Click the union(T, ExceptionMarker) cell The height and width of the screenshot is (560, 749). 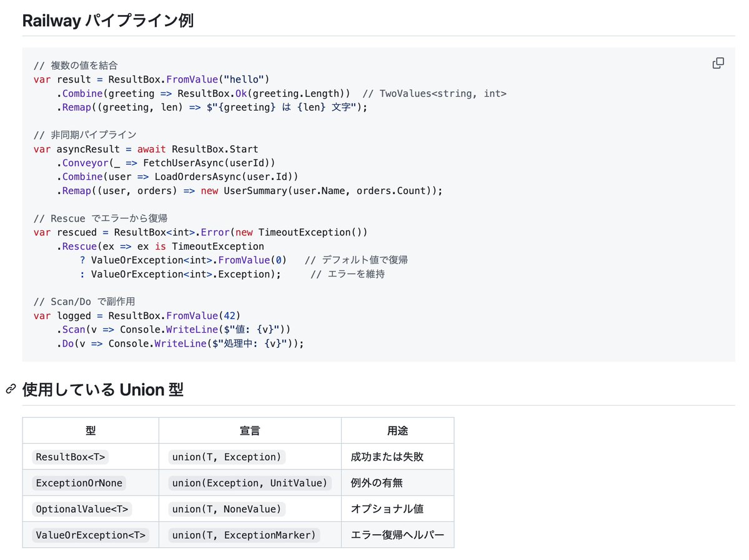tap(250, 535)
